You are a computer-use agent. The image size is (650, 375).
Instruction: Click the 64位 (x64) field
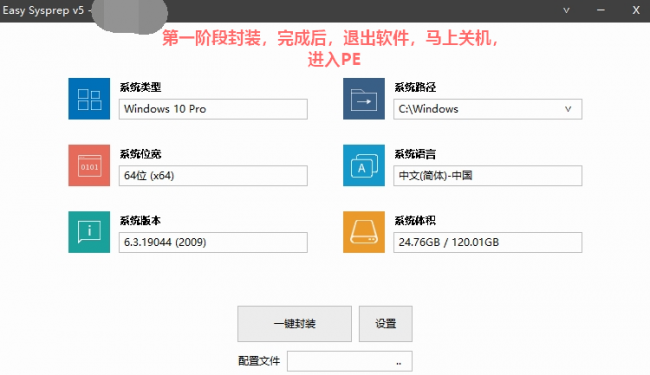(x=213, y=176)
